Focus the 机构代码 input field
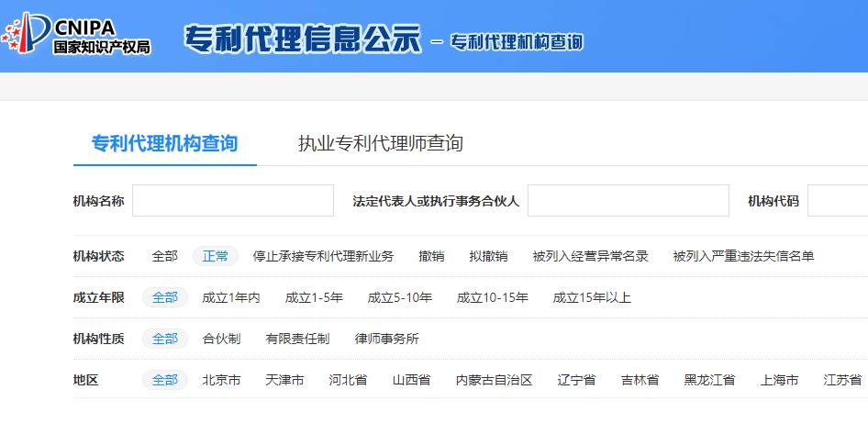Image resolution: width=868 pixels, height=423 pixels. tap(838, 200)
